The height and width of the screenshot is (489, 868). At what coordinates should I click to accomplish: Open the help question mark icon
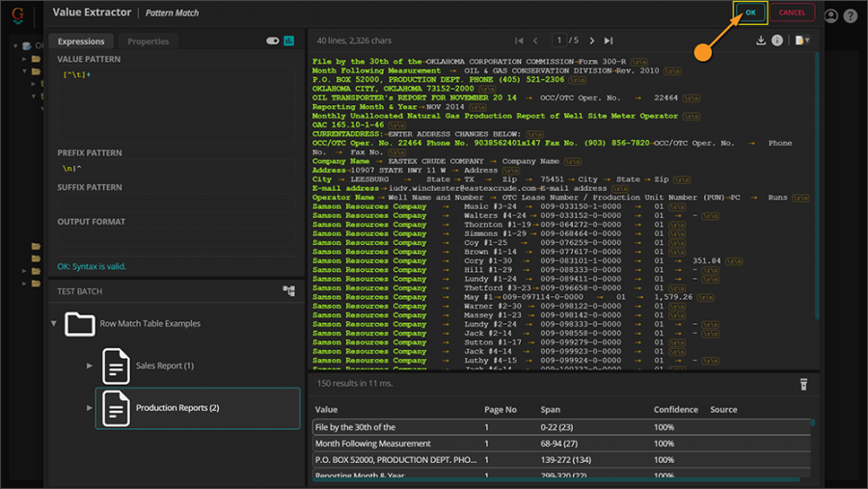pyautogui.click(x=850, y=15)
